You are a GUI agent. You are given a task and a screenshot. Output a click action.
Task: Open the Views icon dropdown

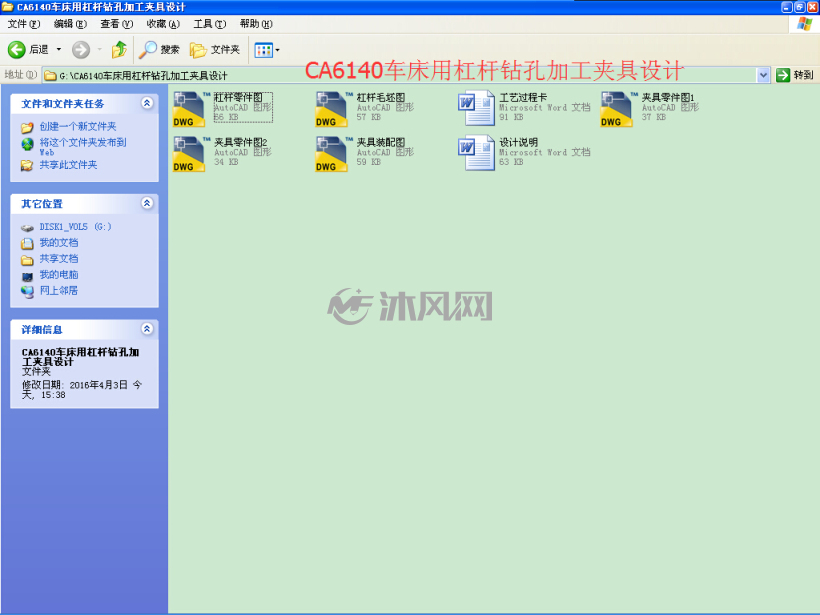(x=267, y=50)
